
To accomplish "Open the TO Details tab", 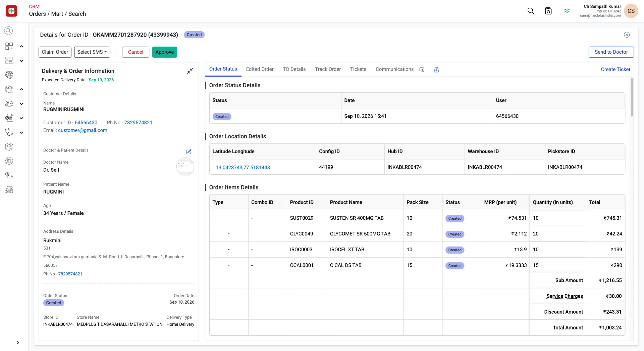I will pos(294,69).
